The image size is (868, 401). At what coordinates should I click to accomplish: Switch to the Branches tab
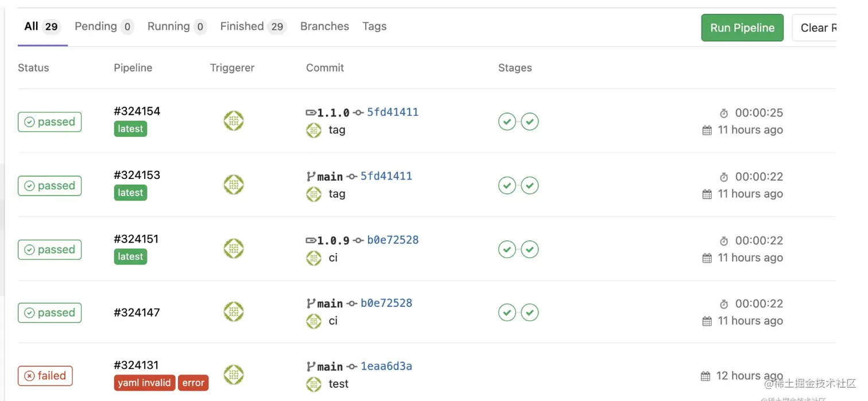click(x=324, y=26)
